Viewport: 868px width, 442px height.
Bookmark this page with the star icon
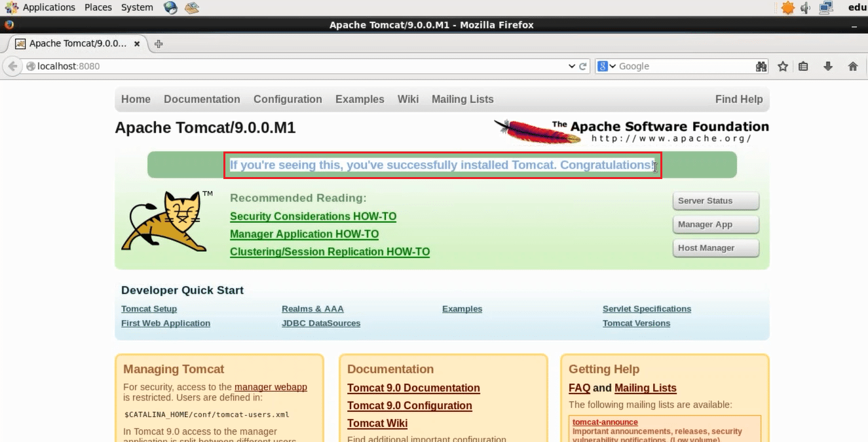[x=782, y=66]
